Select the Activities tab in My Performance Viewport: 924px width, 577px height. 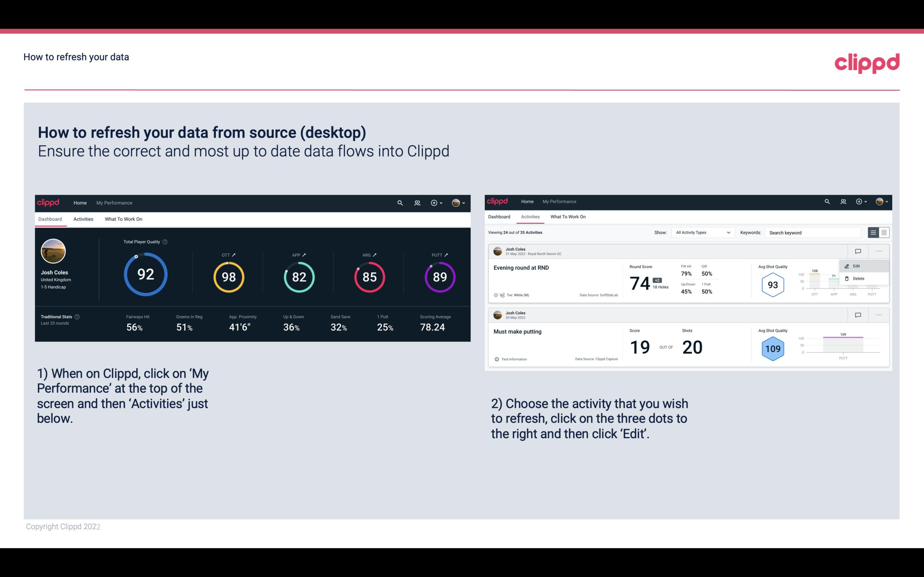pos(83,219)
